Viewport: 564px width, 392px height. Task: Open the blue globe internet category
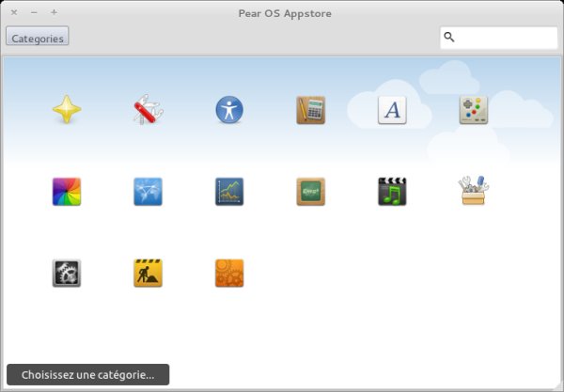[149, 192]
